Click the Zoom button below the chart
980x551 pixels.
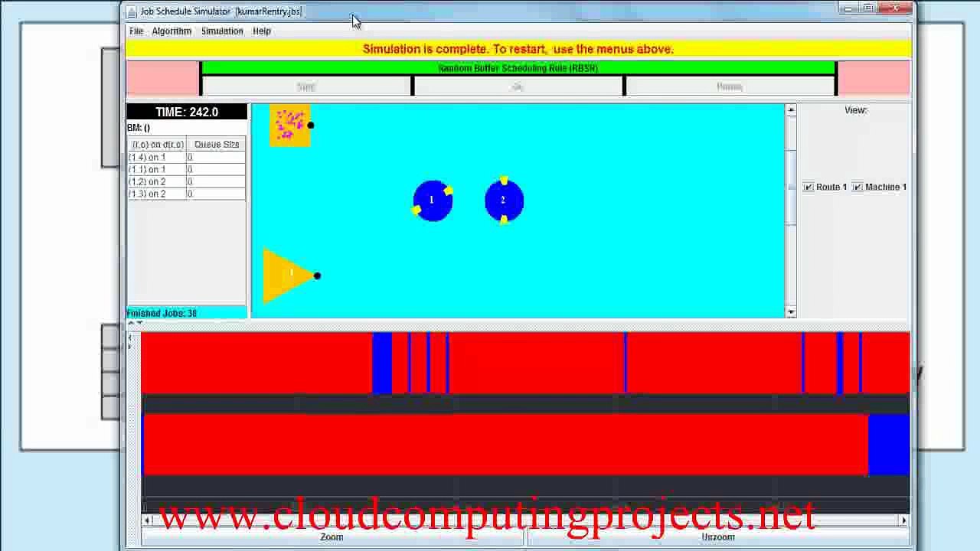pos(332,537)
